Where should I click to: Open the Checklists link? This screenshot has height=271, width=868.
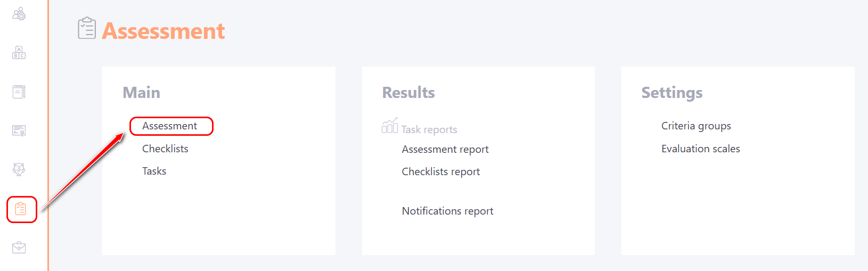[x=165, y=149]
